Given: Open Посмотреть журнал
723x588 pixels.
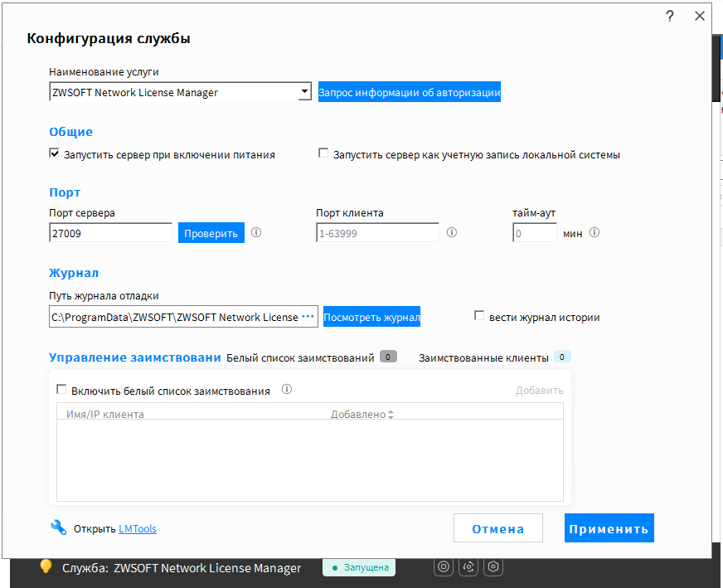Looking at the screenshot, I should click(x=371, y=317).
